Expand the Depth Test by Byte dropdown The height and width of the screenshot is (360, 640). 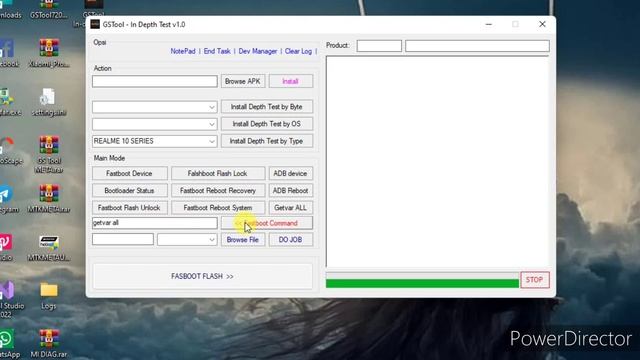coord(212,107)
